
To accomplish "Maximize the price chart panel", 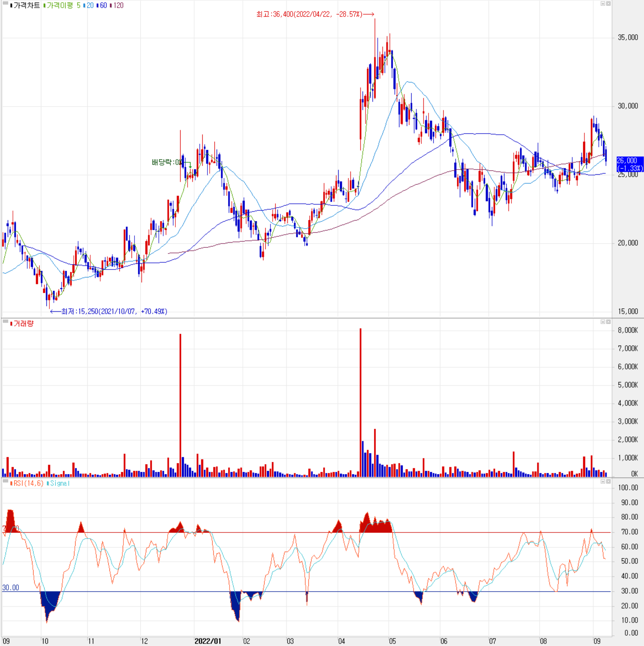I will pos(603,4).
